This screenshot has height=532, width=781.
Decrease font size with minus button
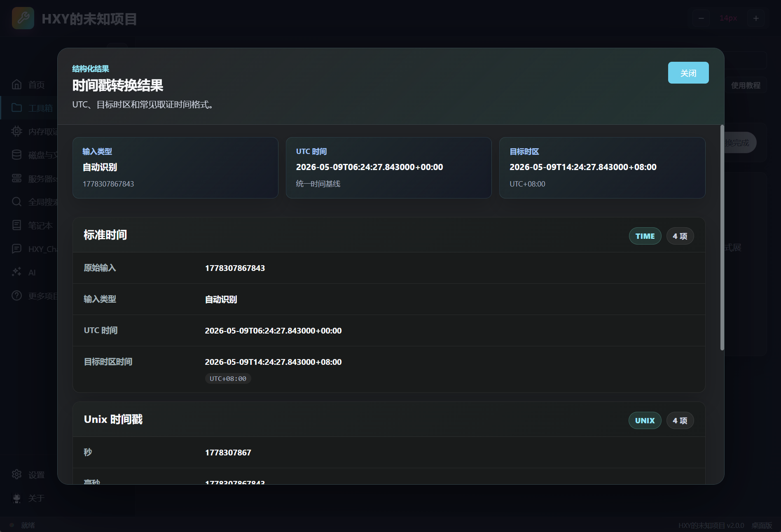[701, 18]
